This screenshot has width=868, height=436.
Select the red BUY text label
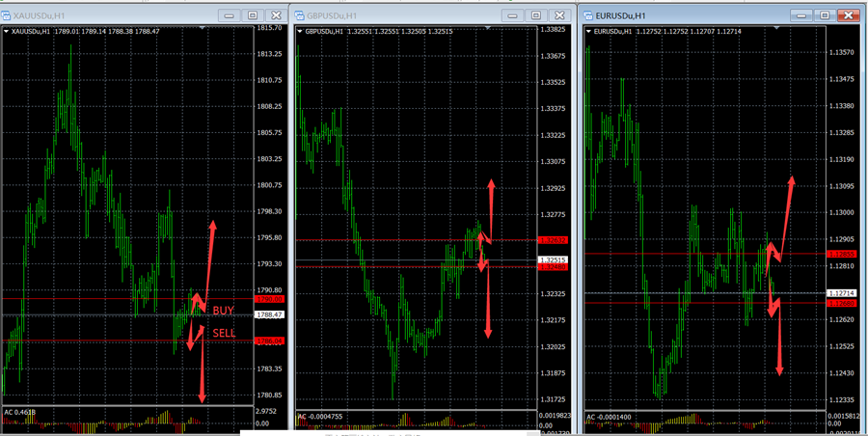[x=223, y=311]
